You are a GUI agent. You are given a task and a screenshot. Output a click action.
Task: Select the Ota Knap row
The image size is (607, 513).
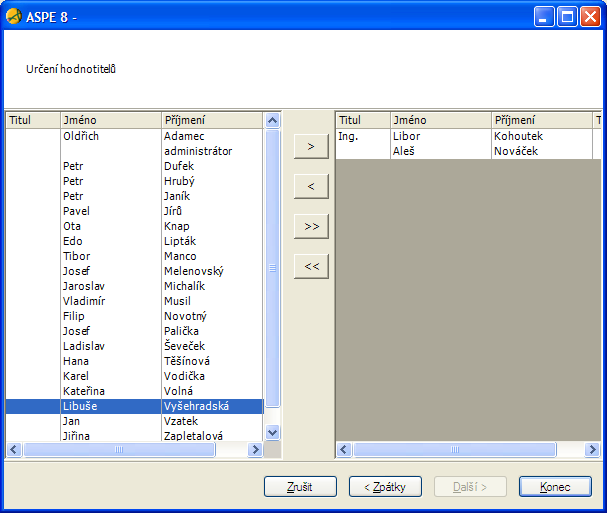134,226
